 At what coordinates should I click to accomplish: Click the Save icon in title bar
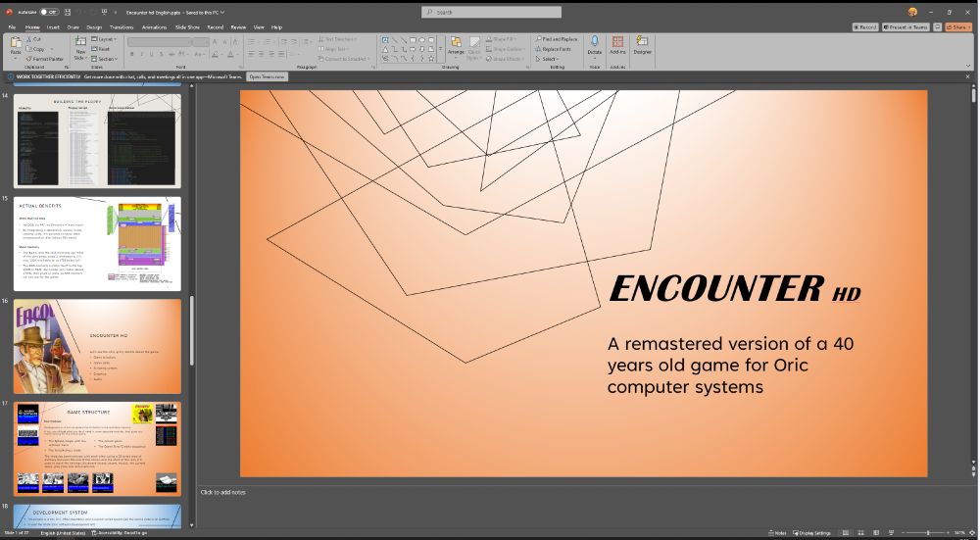(68, 12)
